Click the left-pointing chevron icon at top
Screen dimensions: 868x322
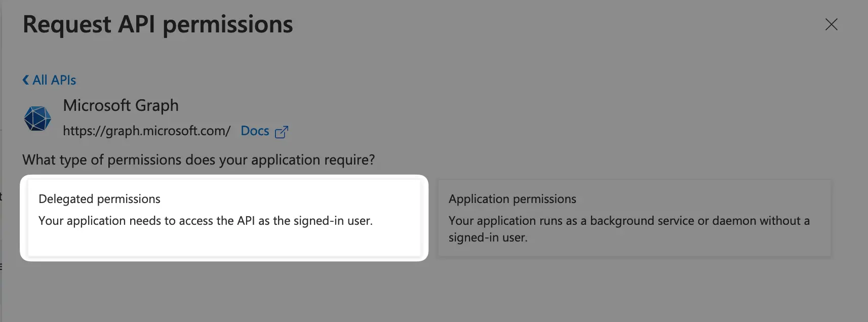[25, 79]
